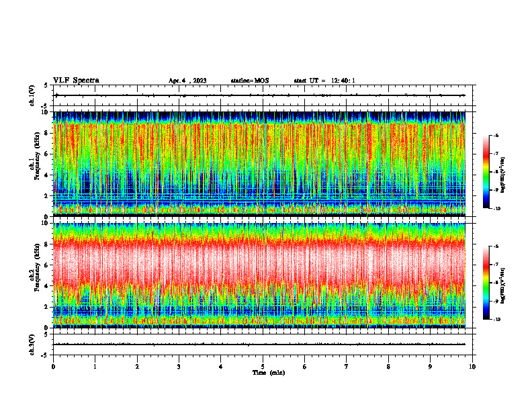This screenshot has height=411, width=532.
Task: Select the "Apr. 4 , 2023" date text
Action: pyautogui.click(x=187, y=81)
